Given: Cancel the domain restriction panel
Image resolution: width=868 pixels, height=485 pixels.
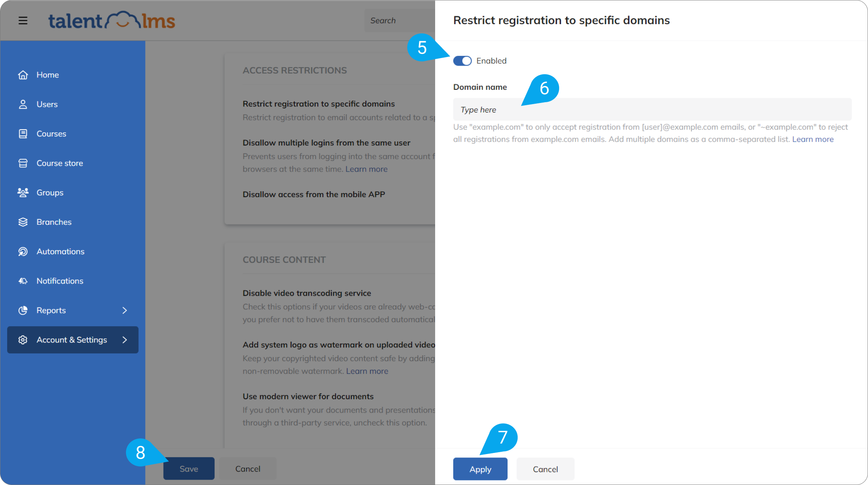Looking at the screenshot, I should (x=545, y=469).
